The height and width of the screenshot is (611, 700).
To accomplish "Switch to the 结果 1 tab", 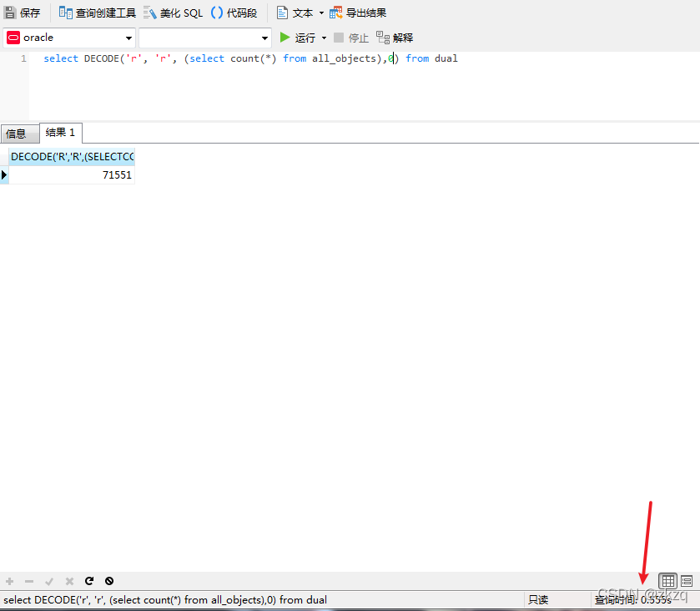I will click(61, 133).
